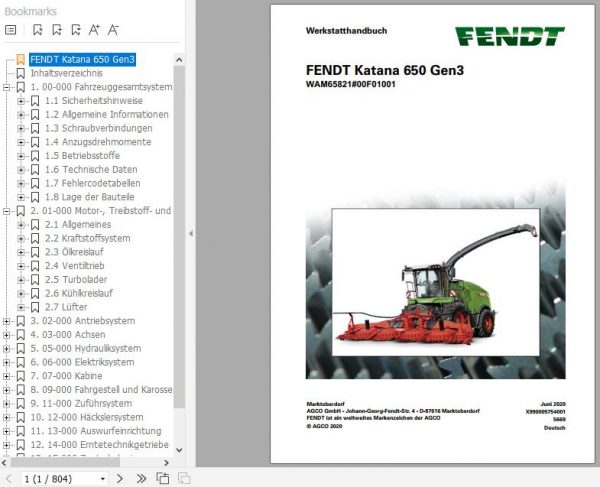The image size is (600, 487).
Task: Open the Inhaltsverzeichnis bookmark
Action: [x=67, y=73]
